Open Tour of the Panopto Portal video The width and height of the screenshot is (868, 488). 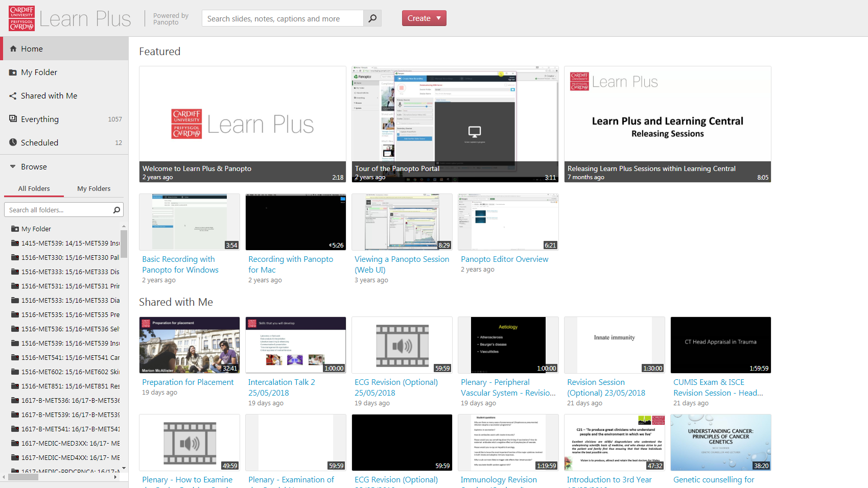[x=455, y=124]
